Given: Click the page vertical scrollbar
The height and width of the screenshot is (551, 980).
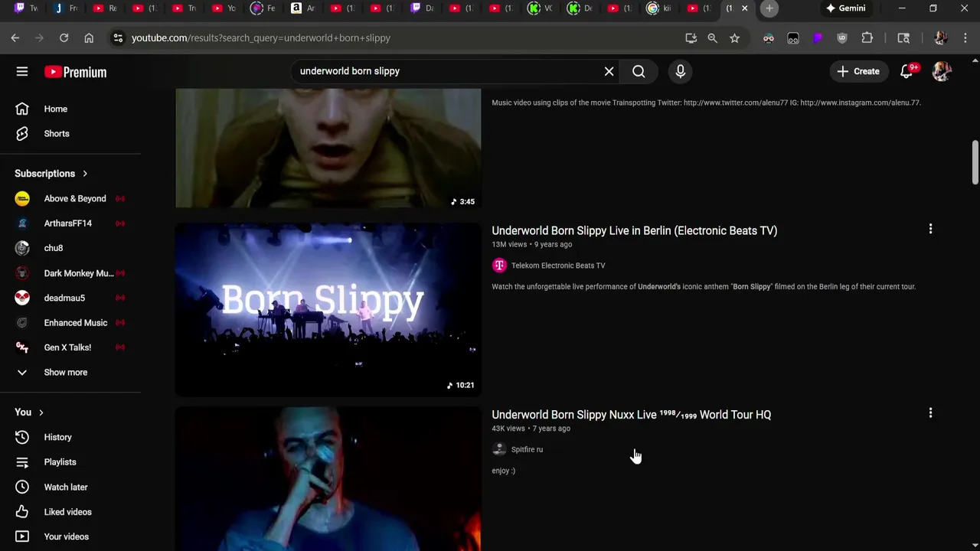Looking at the screenshot, I should [x=975, y=162].
